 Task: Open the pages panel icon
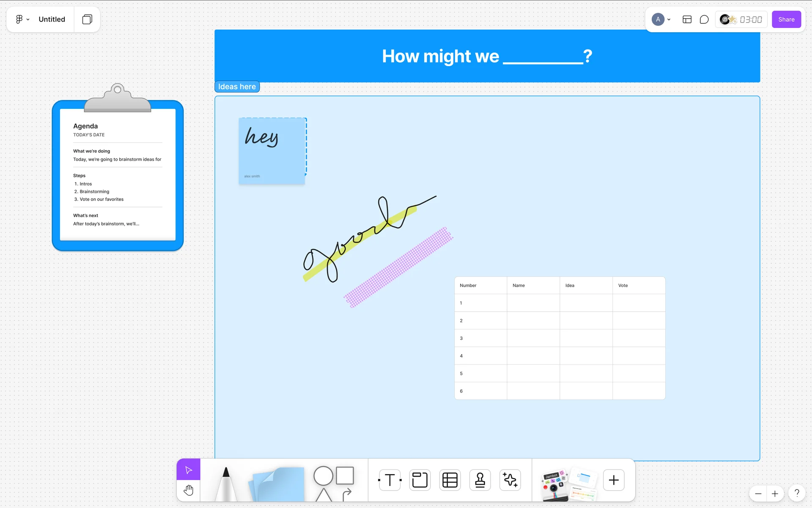87,19
